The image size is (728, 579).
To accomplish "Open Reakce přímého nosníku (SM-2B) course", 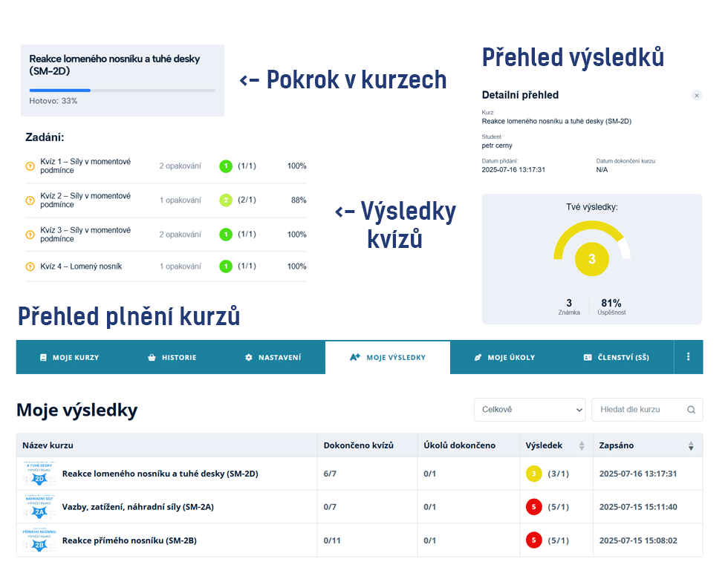I will click(x=129, y=540).
